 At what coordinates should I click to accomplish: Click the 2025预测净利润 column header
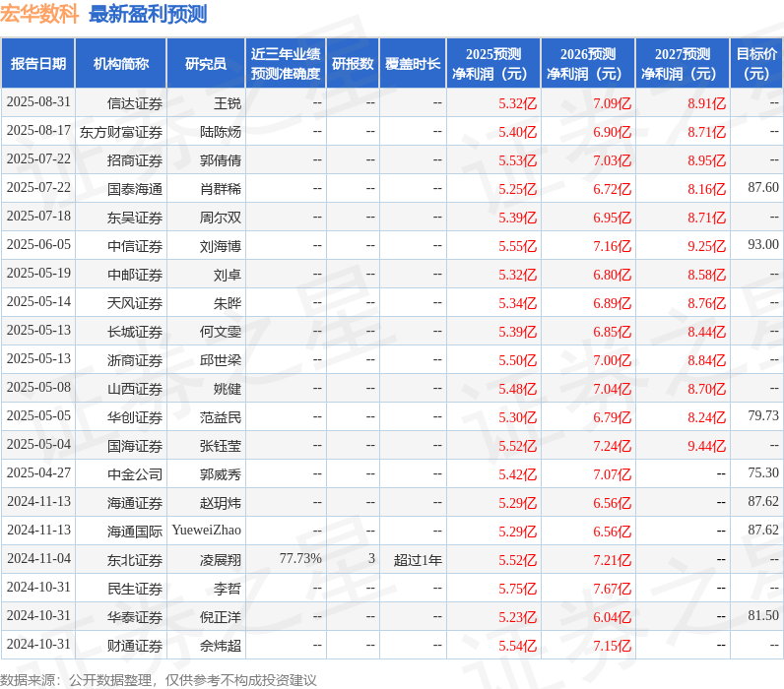click(x=492, y=64)
